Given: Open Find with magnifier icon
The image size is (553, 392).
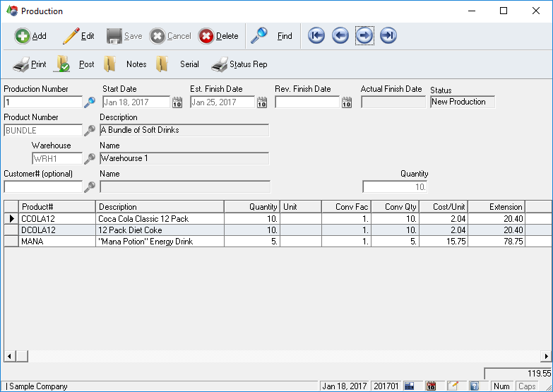Looking at the screenshot, I should tap(273, 36).
